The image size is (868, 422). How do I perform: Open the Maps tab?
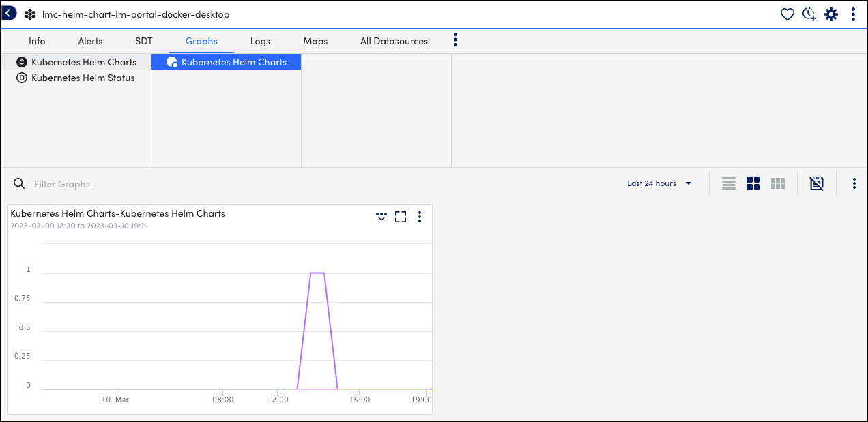[x=315, y=41]
